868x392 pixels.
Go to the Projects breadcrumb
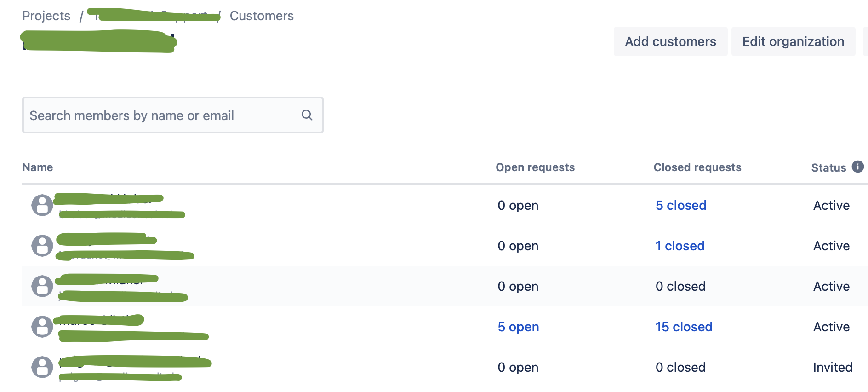tap(46, 16)
